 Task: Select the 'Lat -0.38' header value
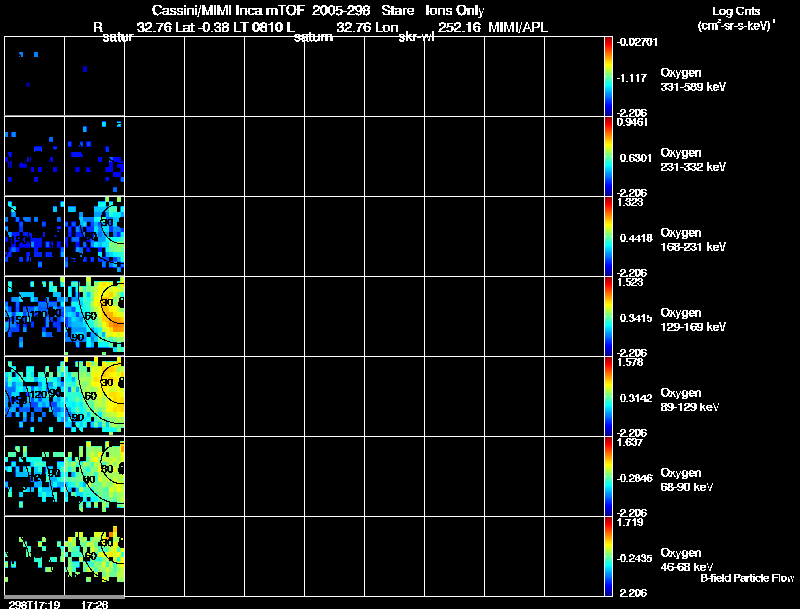[202, 27]
